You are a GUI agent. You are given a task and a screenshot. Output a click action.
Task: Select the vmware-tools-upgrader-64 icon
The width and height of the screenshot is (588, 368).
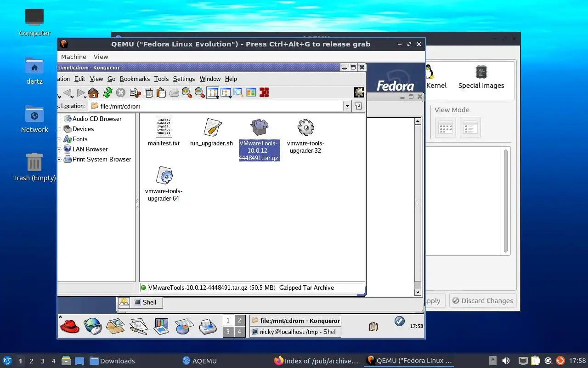(164, 176)
